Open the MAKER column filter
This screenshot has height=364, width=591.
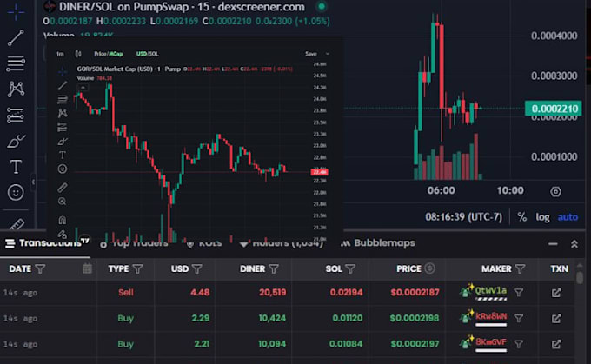coord(520,268)
